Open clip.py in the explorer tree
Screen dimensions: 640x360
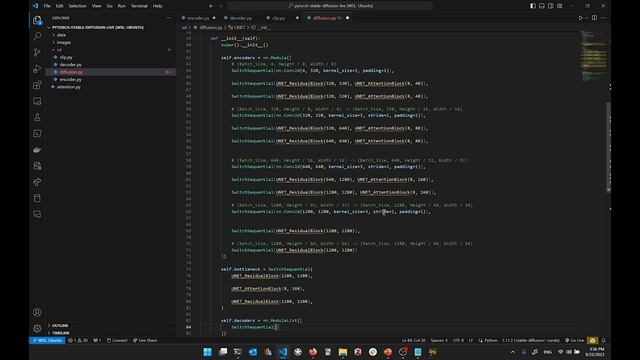click(x=66, y=57)
